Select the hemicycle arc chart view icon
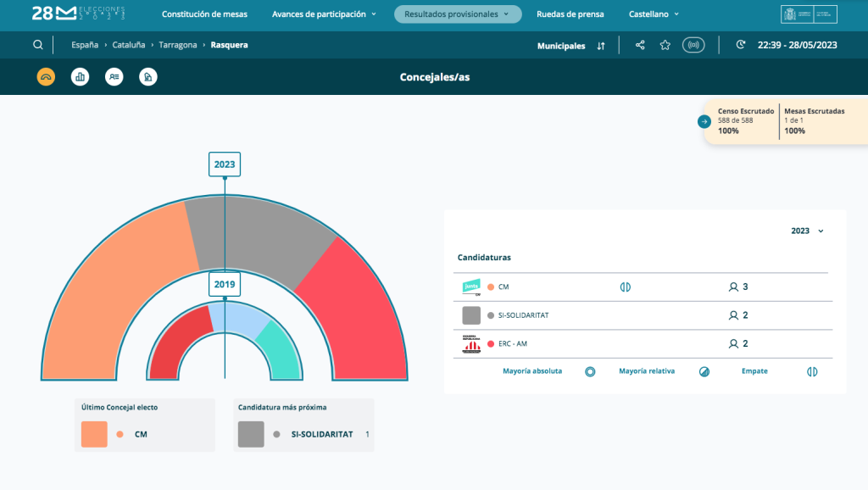Screen dimensions: 868x490 coord(46,77)
